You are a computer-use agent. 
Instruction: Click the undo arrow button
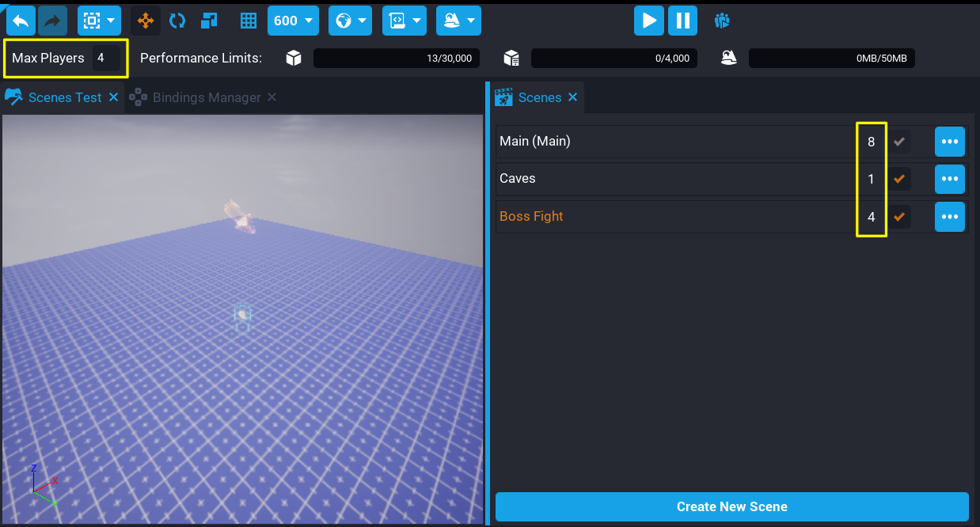[21, 21]
